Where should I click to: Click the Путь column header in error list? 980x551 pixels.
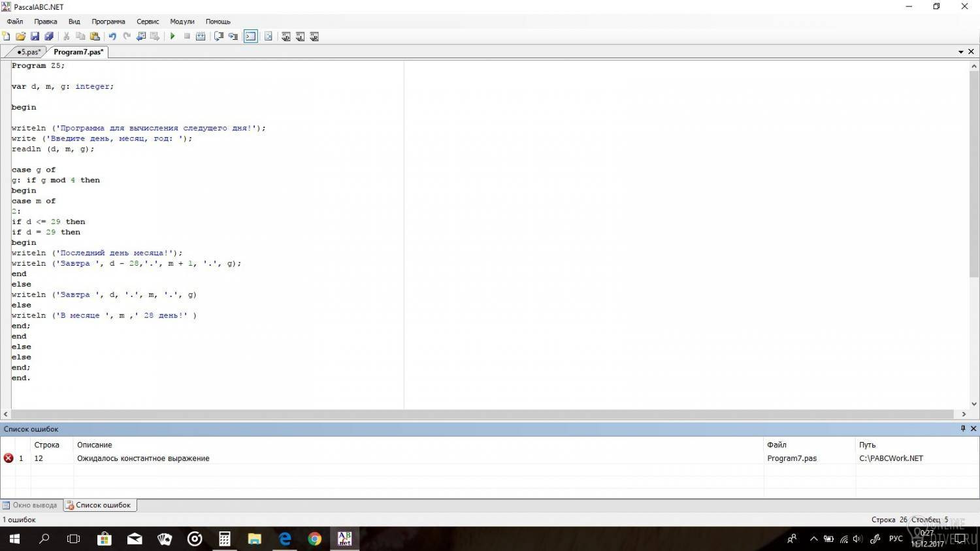tap(917, 445)
